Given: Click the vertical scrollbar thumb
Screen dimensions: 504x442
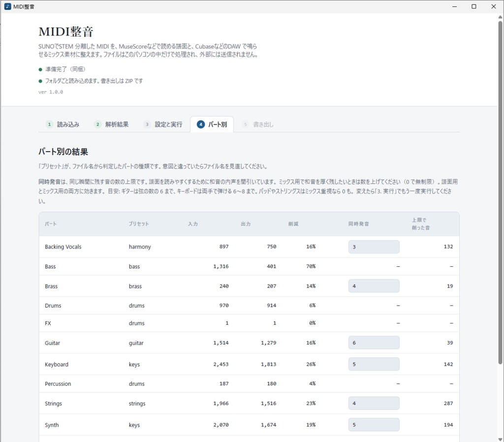Looking at the screenshot, I should [x=501, y=193].
